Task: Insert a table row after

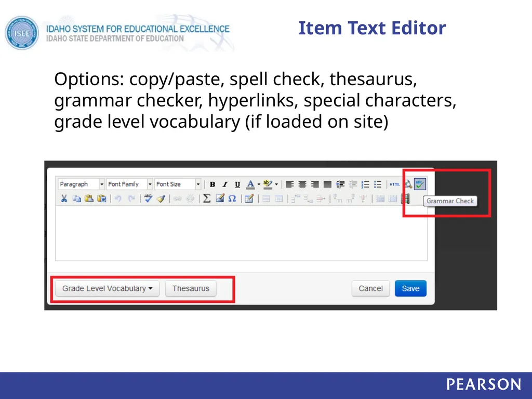Action: (308, 198)
